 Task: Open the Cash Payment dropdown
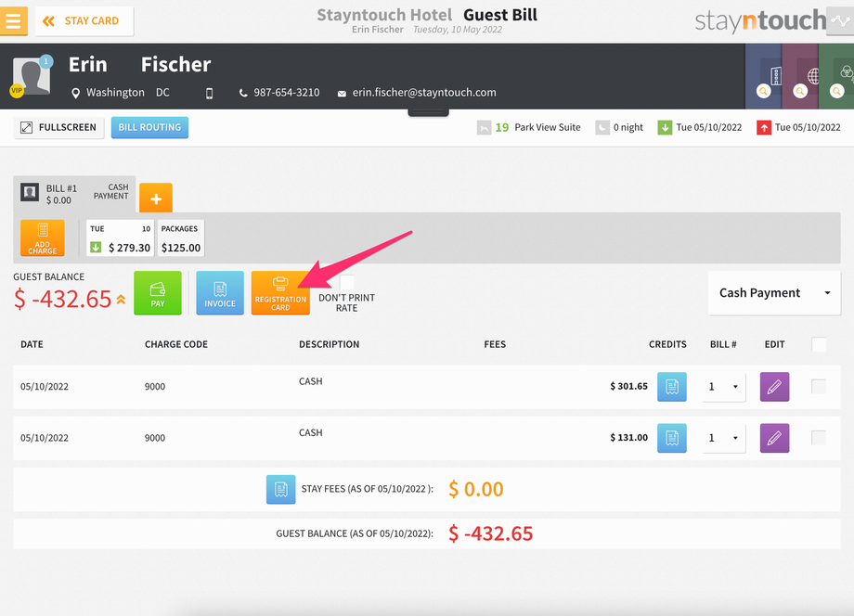774,293
